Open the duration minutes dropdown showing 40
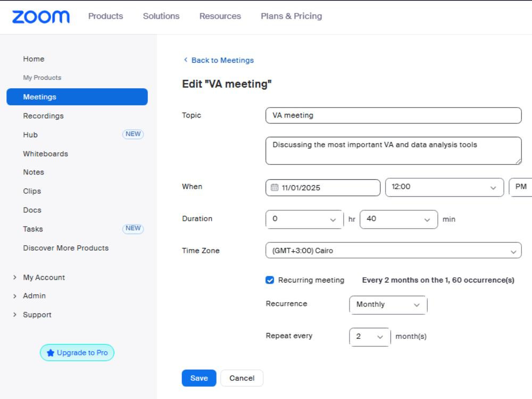 click(x=398, y=219)
